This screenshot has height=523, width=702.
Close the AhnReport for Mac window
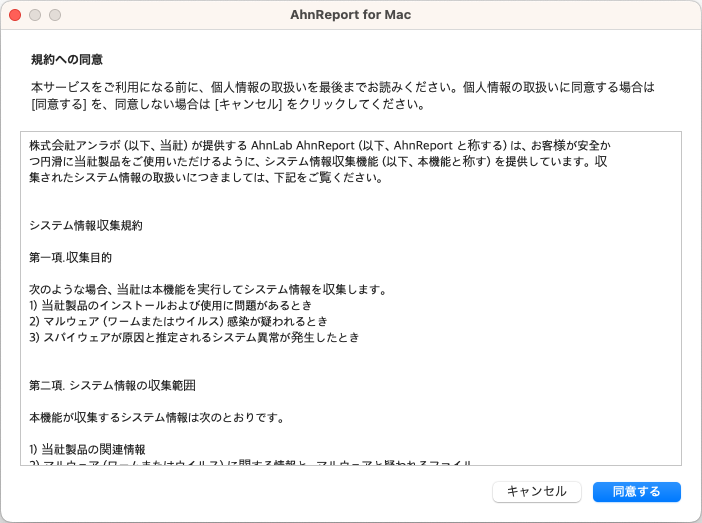15,15
